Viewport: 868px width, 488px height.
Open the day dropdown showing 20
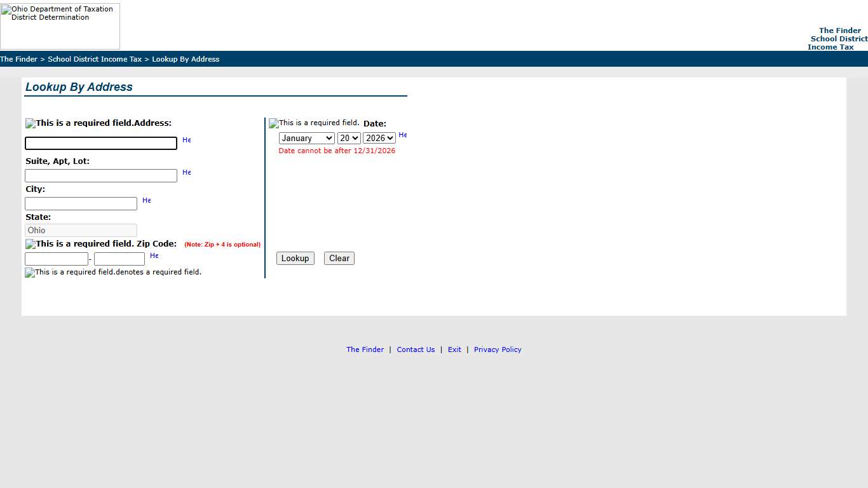(348, 138)
